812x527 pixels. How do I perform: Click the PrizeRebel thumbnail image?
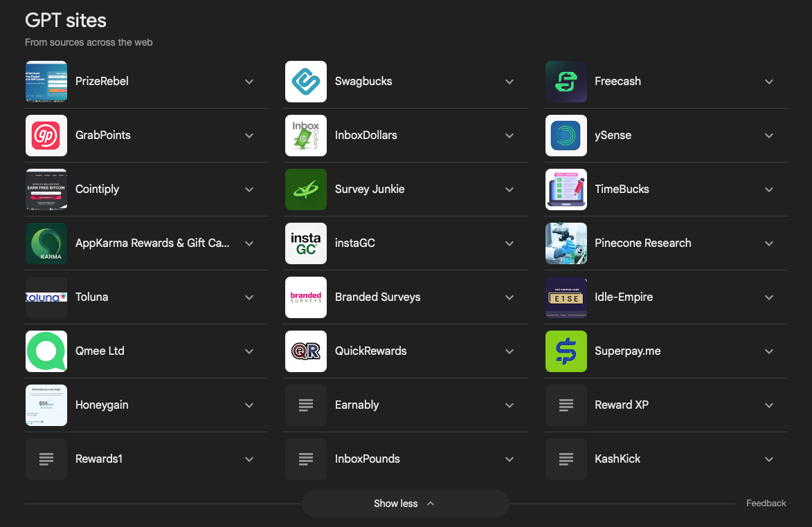pos(46,82)
